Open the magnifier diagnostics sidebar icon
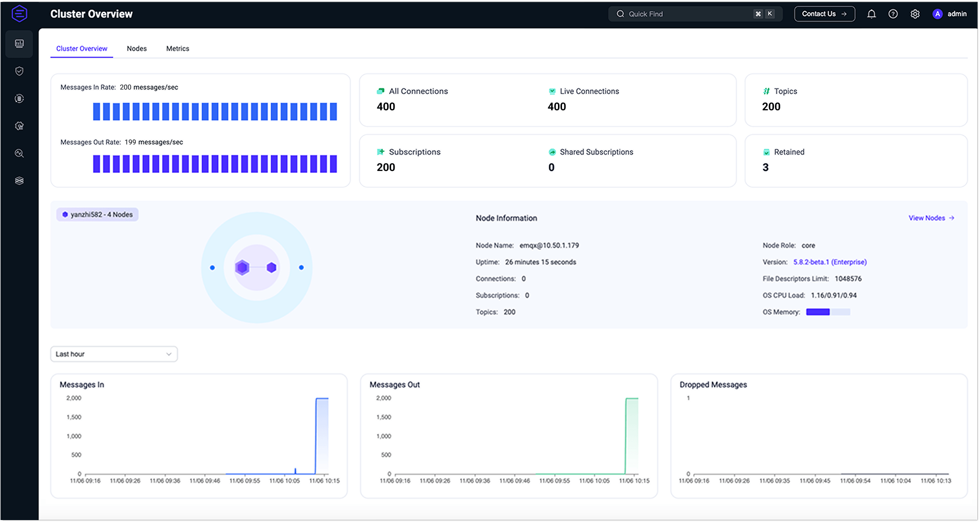Screen dimensions: 980x522 pos(19,154)
